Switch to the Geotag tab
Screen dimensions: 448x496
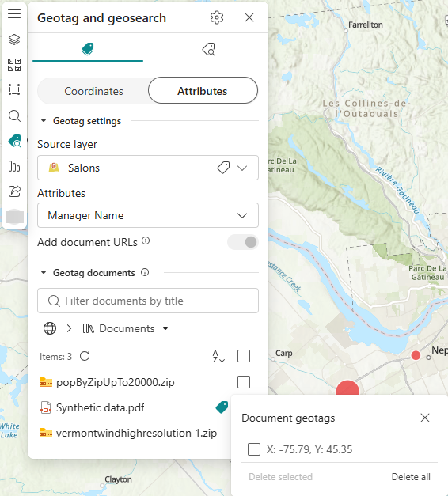[88, 49]
